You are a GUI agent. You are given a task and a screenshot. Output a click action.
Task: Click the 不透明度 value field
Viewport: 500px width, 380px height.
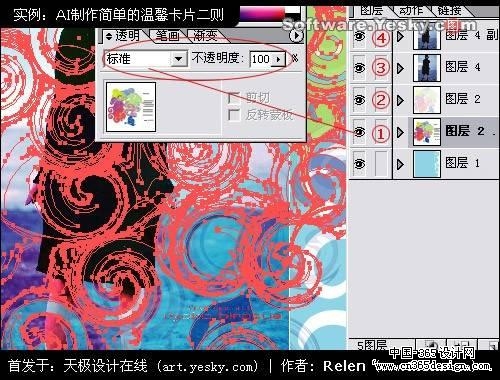(x=261, y=59)
